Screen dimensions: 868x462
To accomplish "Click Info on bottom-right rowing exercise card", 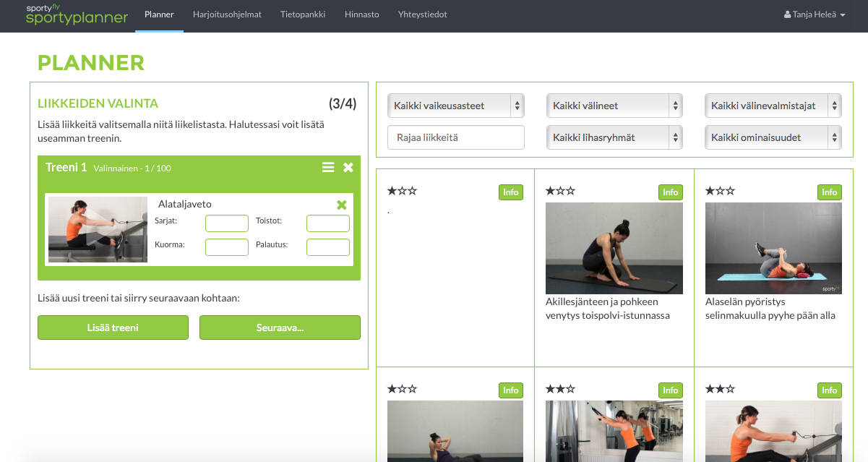I will [830, 390].
